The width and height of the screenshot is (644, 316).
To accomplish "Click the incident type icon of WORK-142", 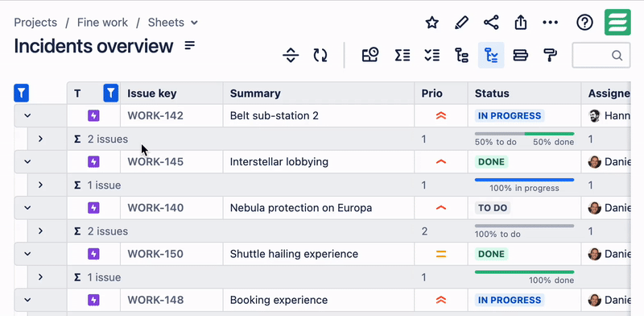I will point(93,115).
